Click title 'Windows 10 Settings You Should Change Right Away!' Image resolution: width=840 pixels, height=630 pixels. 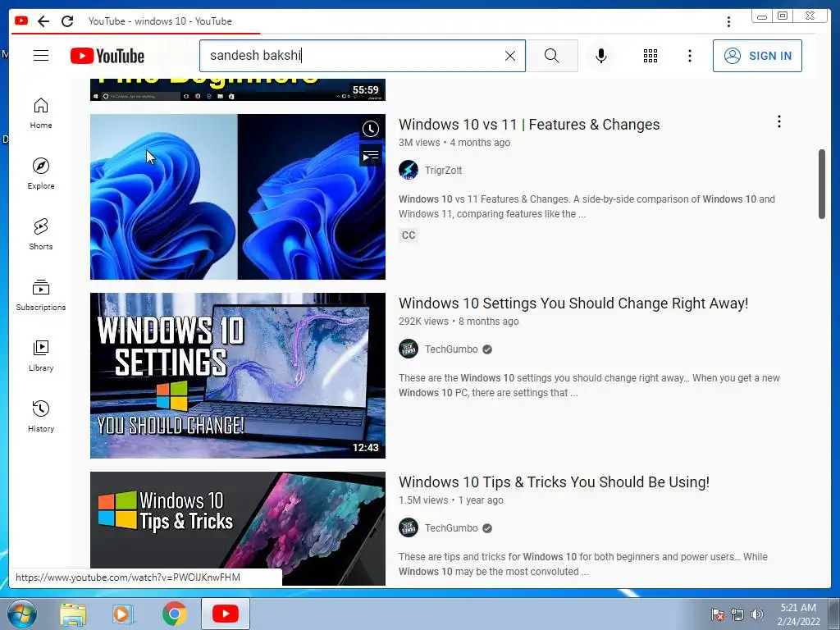coord(573,304)
